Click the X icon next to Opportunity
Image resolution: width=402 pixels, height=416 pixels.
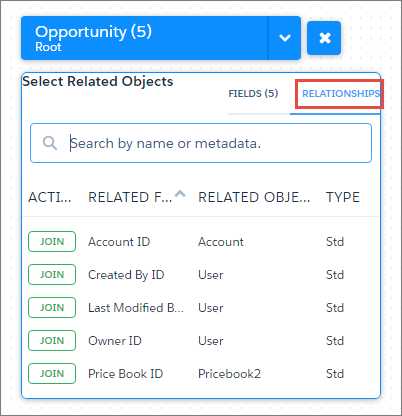tap(324, 38)
